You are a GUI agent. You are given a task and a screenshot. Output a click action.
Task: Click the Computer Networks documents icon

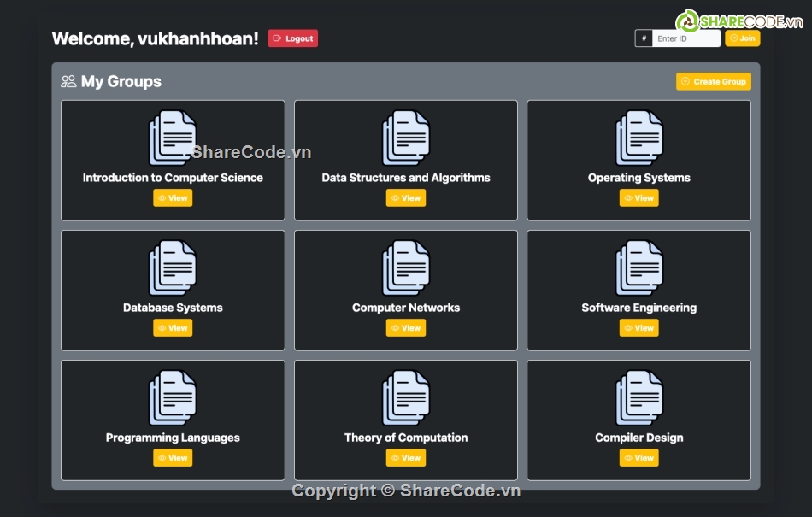click(406, 267)
